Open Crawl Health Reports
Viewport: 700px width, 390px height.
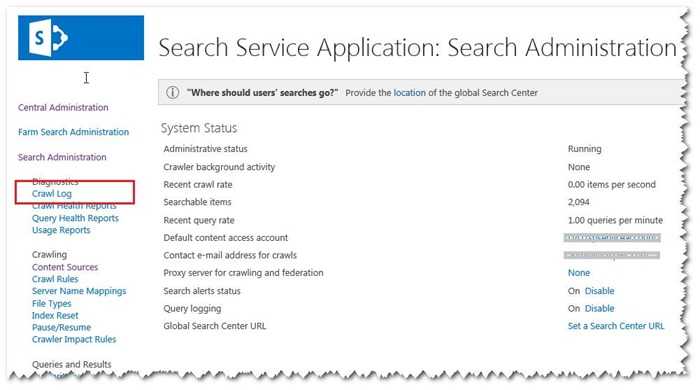coord(74,206)
